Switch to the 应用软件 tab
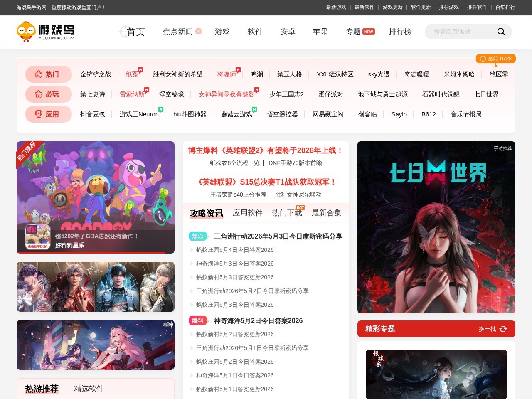Screen dimensions: 532x399 (248, 213)
